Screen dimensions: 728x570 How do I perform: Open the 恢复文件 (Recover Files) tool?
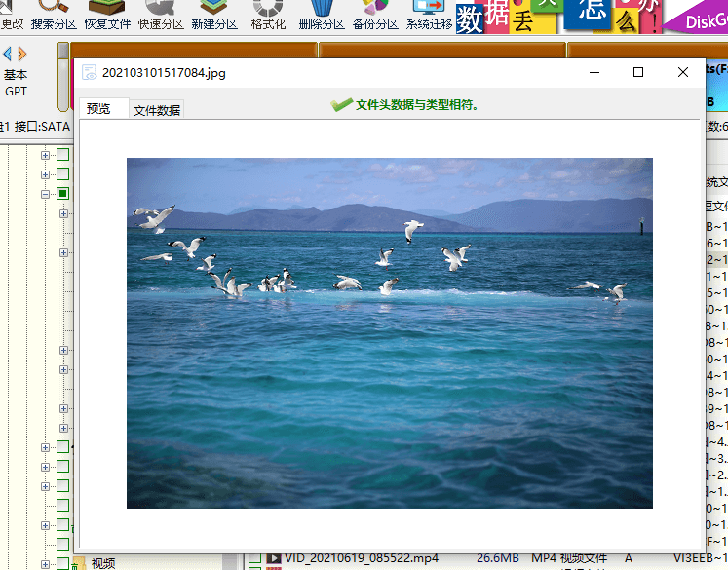[x=107, y=16]
